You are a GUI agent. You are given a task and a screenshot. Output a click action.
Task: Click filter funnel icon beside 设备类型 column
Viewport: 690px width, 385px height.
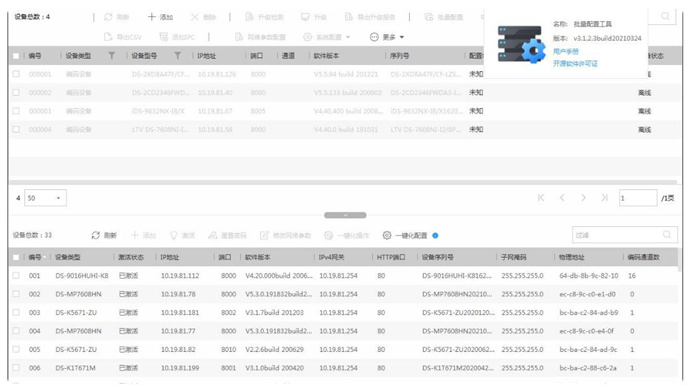tap(112, 56)
